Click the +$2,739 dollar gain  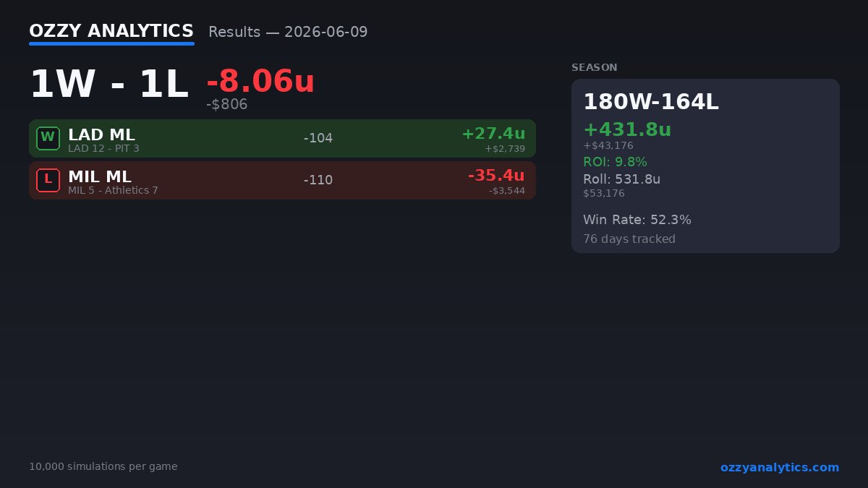(505, 149)
